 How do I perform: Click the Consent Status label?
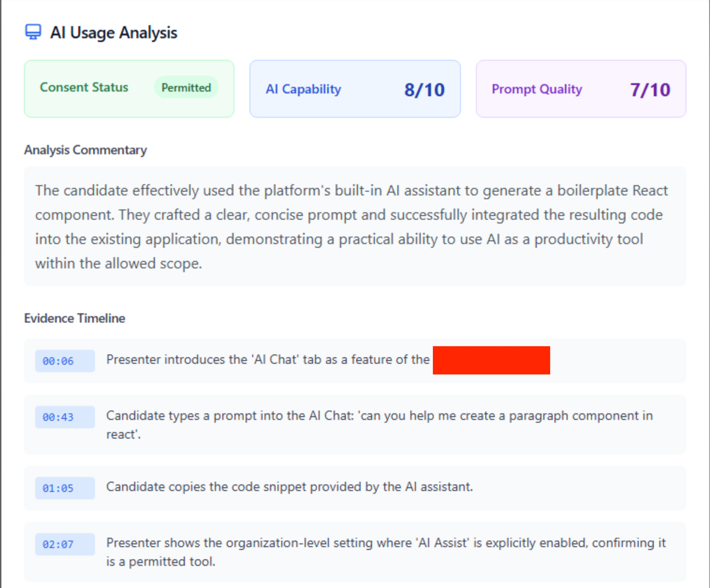coord(84,87)
